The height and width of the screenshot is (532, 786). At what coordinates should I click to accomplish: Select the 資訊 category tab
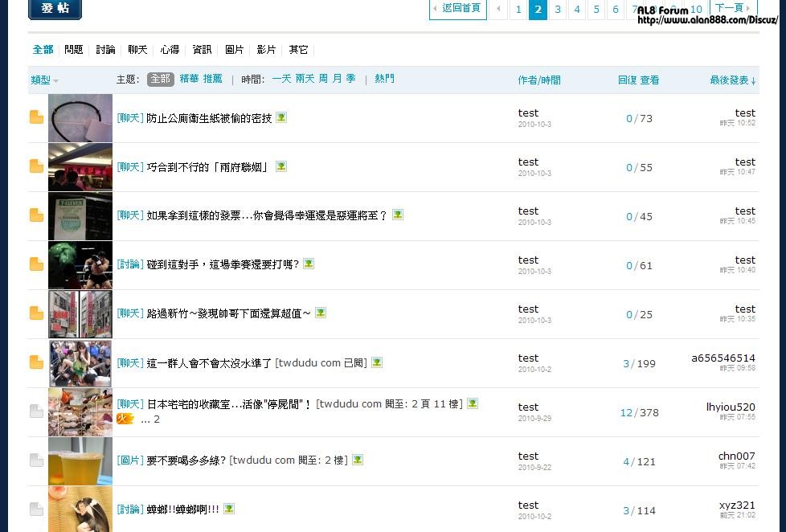(202, 50)
